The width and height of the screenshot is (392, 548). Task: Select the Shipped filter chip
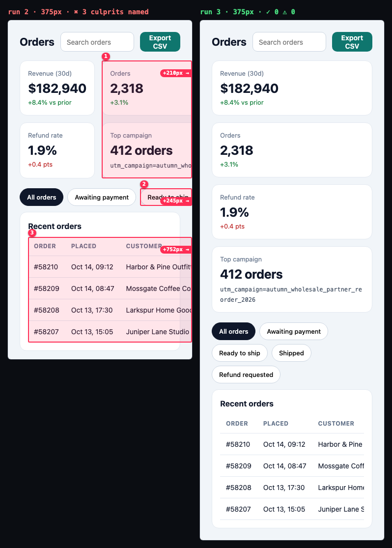tap(291, 353)
